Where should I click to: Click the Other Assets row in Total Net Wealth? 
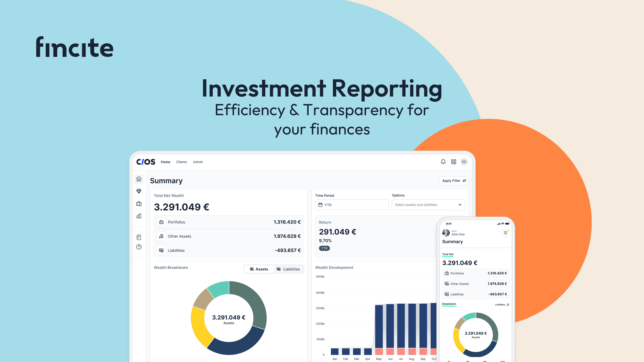[x=229, y=236]
